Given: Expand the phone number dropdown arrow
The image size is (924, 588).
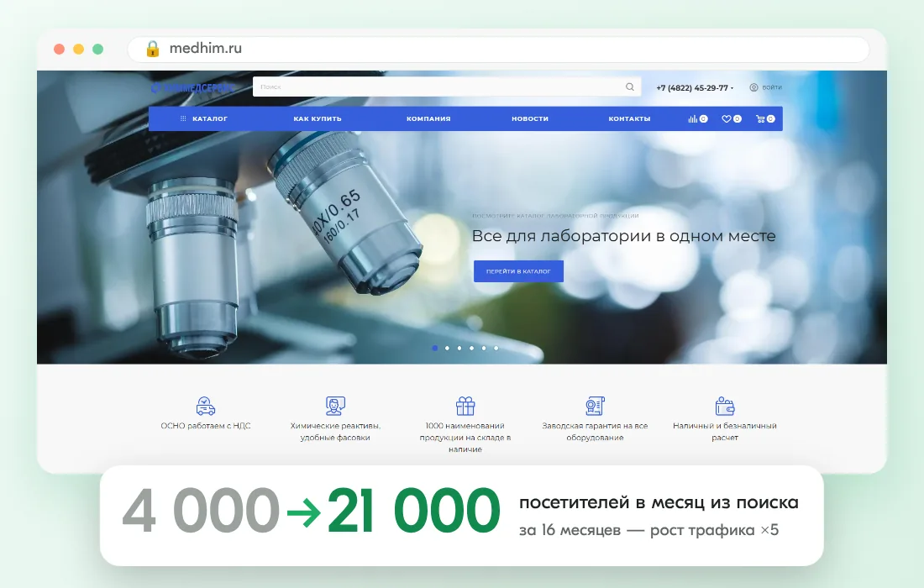Looking at the screenshot, I should point(732,88).
